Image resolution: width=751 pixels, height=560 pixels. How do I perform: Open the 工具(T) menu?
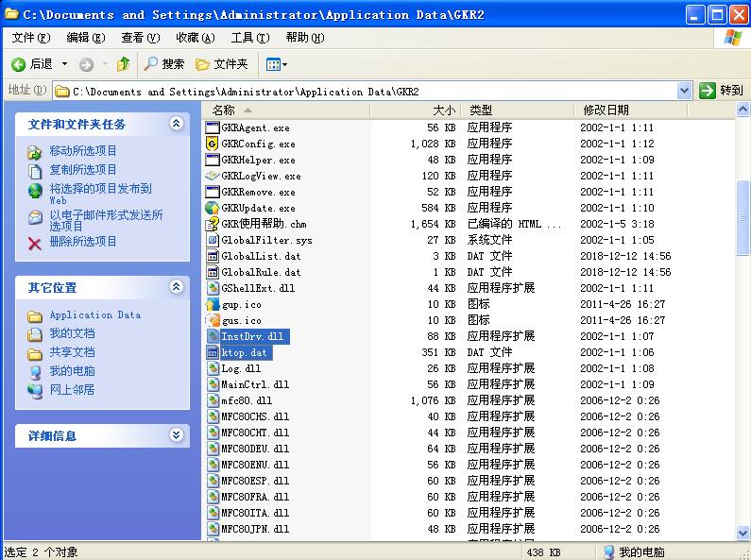[x=250, y=38]
